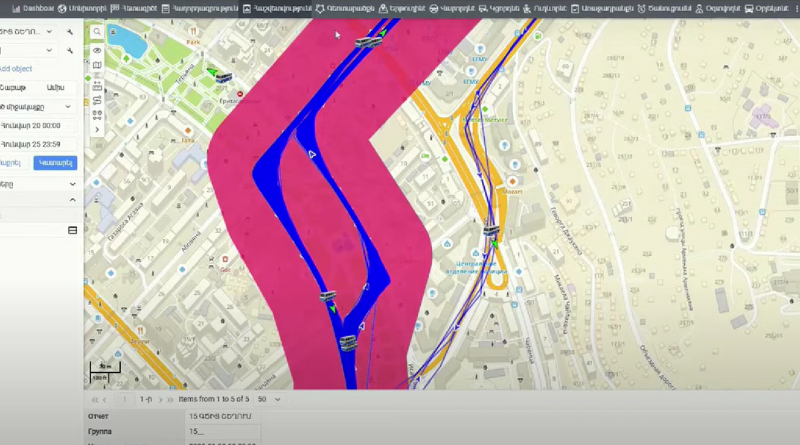The width and height of the screenshot is (800, 445).
Task: Click the page number input field
Action: click(124, 399)
